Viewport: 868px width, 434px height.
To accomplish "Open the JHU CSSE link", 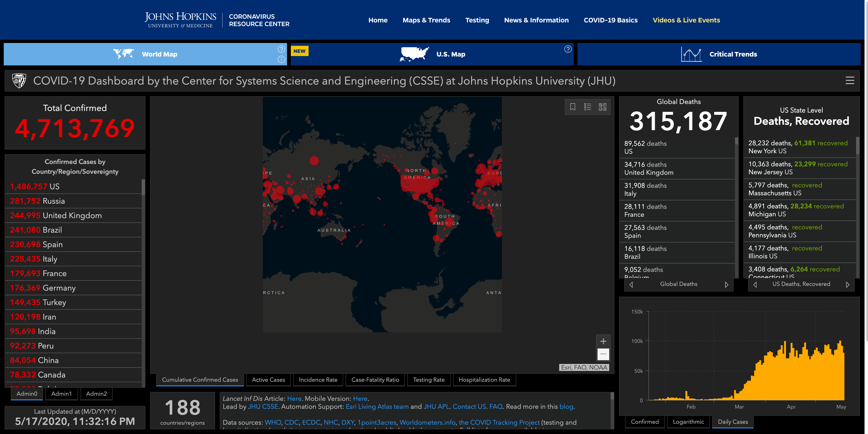I will coord(263,407).
